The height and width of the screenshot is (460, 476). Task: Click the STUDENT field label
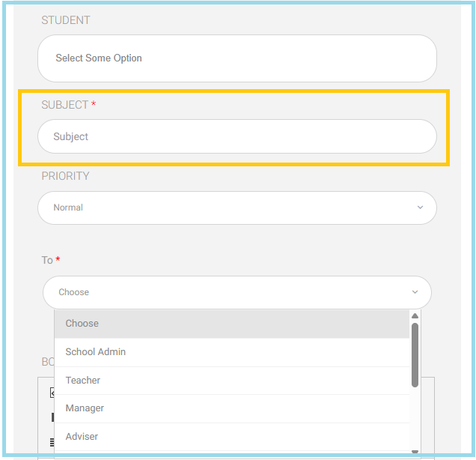pos(65,20)
